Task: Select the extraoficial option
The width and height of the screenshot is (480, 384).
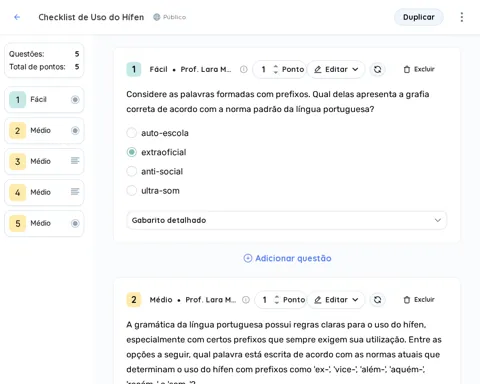Action: (x=132, y=152)
